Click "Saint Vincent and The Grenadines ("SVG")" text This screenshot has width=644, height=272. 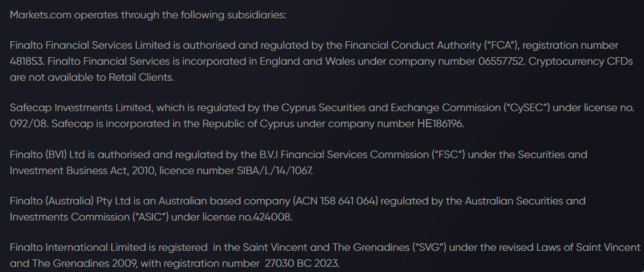(x=329, y=247)
